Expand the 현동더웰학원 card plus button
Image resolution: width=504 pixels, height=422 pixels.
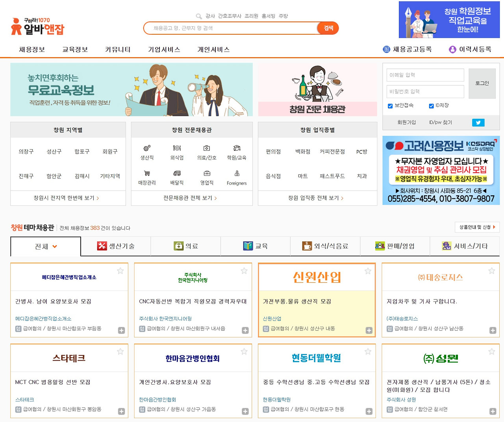[369, 411]
